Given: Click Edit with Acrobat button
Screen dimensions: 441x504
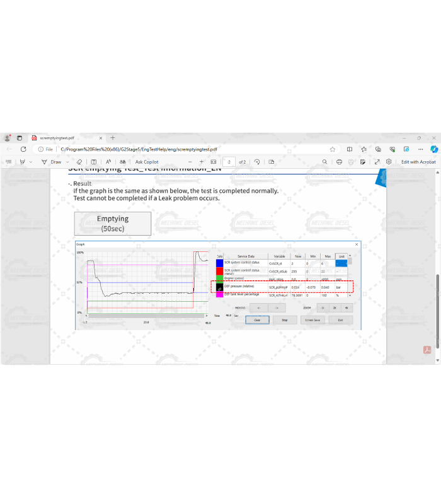Looking at the screenshot, I should point(418,162).
